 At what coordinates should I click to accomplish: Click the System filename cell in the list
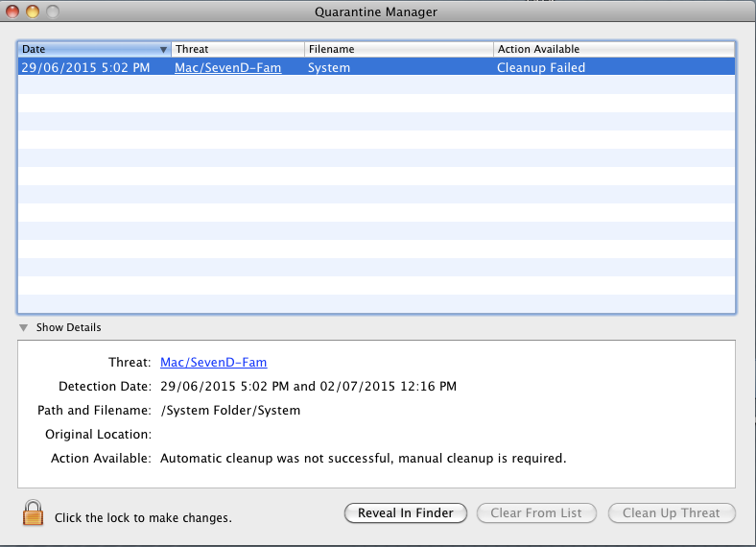(x=329, y=67)
